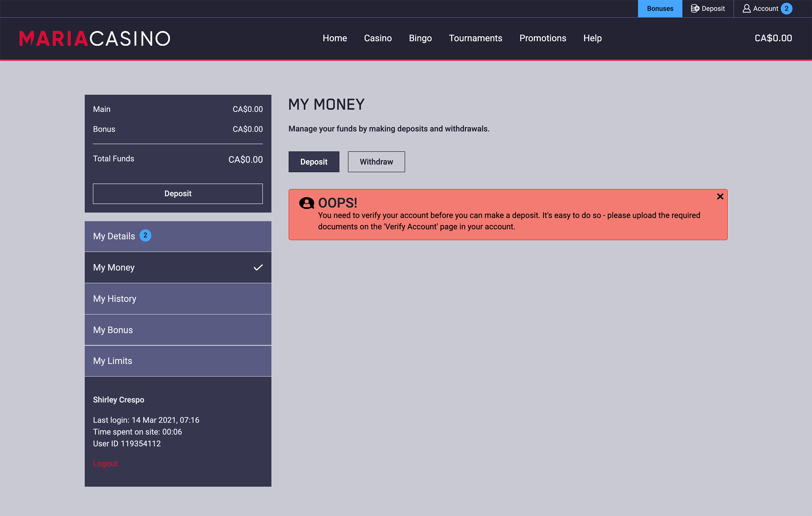Click the Time spent on site text
The height and width of the screenshot is (516, 812).
coord(137,432)
